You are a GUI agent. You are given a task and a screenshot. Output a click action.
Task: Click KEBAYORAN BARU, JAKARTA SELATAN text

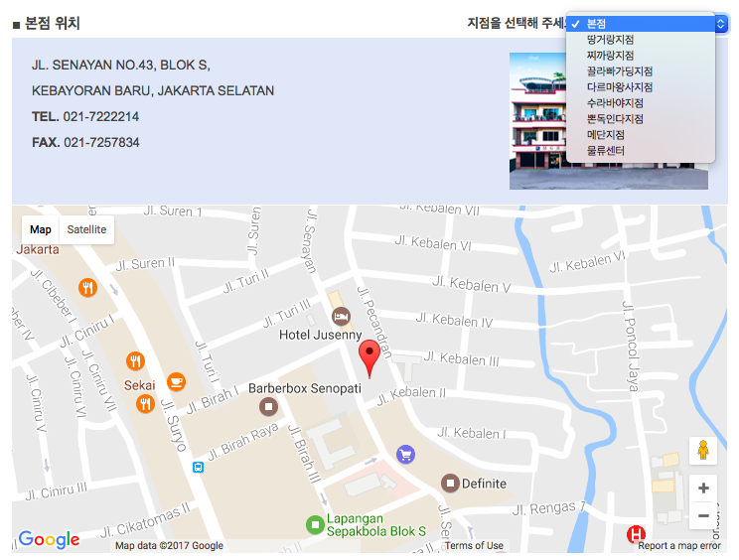[153, 91]
